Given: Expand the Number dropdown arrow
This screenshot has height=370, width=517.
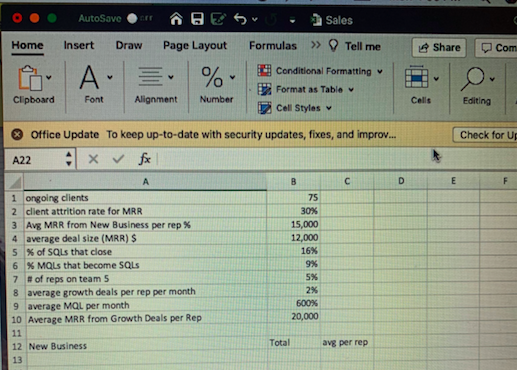Looking at the screenshot, I should [232, 77].
